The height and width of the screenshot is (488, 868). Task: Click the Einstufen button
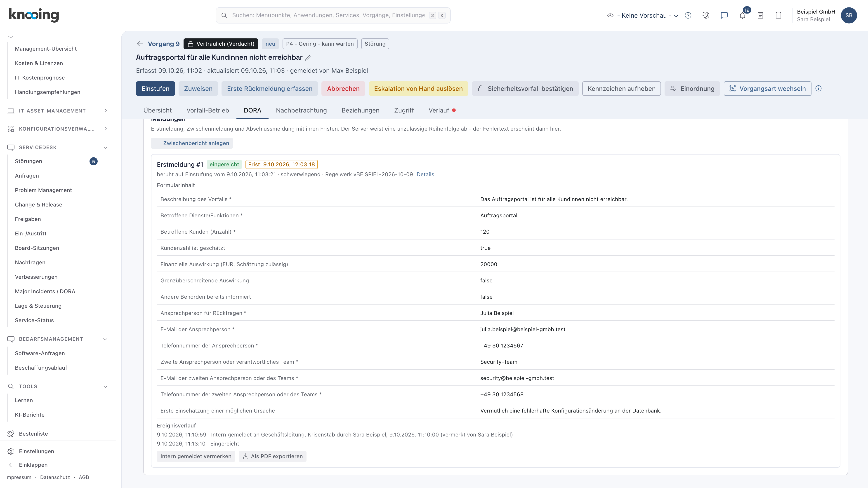click(x=155, y=89)
